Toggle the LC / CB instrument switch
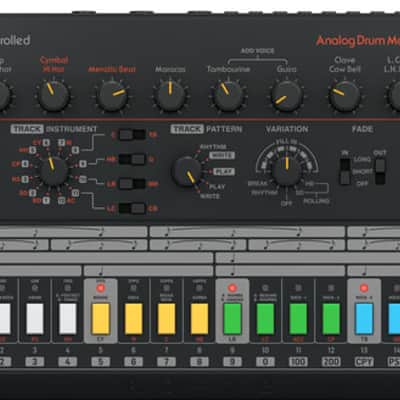Viewport: 400px width, 400px height. [x=132, y=208]
